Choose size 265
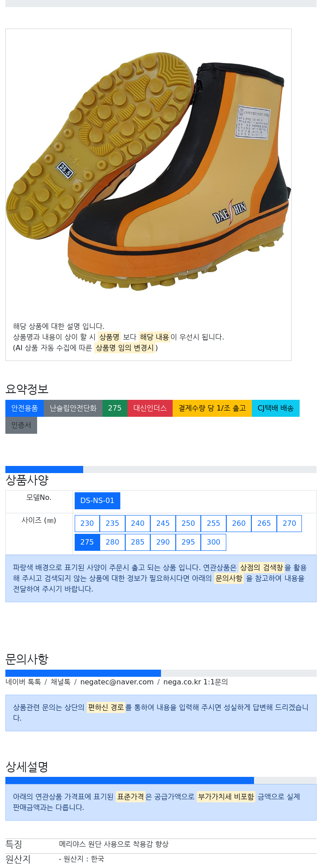 264,524
